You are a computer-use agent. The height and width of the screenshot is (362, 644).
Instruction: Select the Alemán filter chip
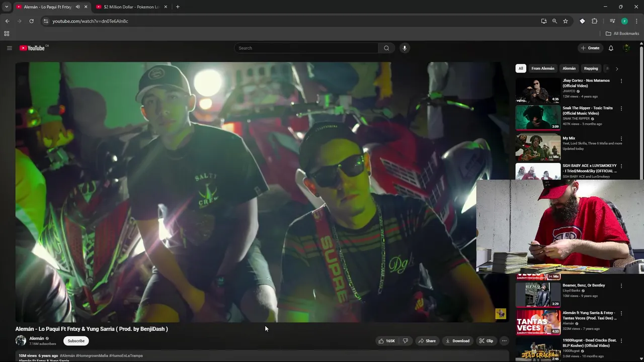pyautogui.click(x=569, y=68)
